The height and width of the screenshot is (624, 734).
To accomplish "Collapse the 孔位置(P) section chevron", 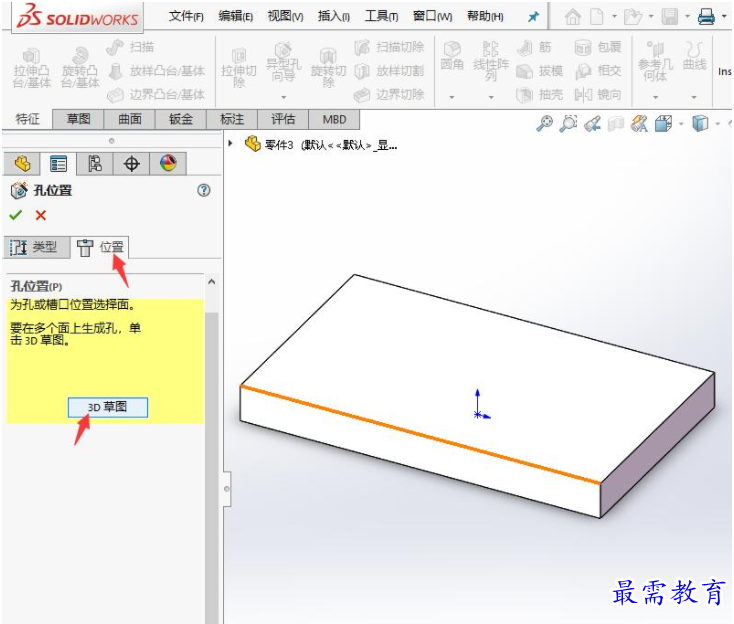I will coord(211,282).
